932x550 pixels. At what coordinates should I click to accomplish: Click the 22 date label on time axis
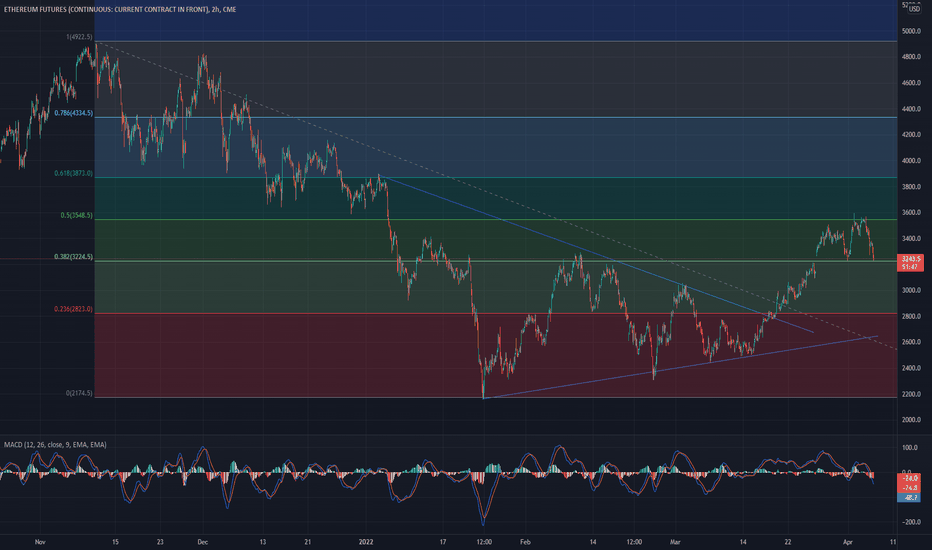788,542
